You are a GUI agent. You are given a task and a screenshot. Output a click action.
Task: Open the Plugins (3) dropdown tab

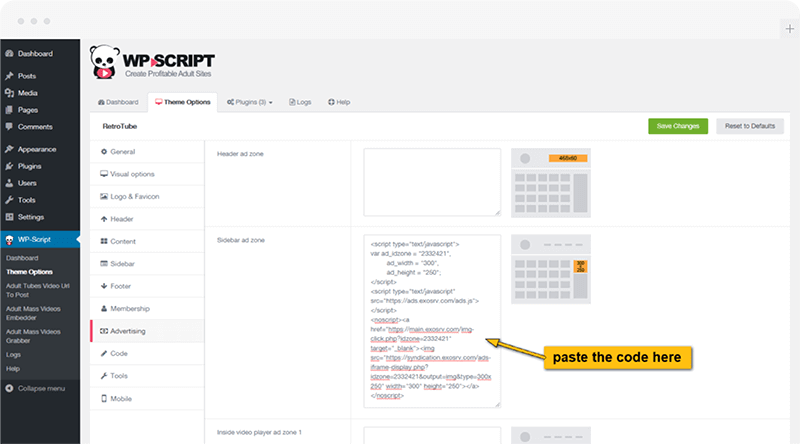(x=250, y=102)
